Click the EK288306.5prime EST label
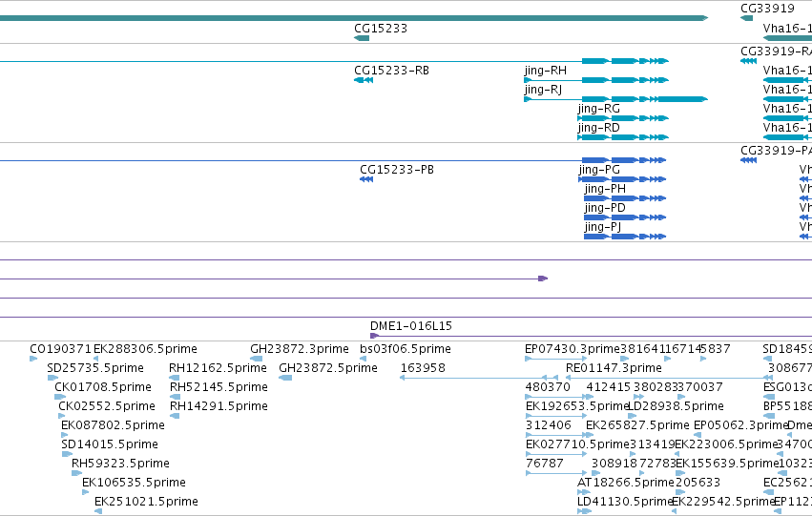Viewport: 812px width, 516px height. click(x=146, y=349)
